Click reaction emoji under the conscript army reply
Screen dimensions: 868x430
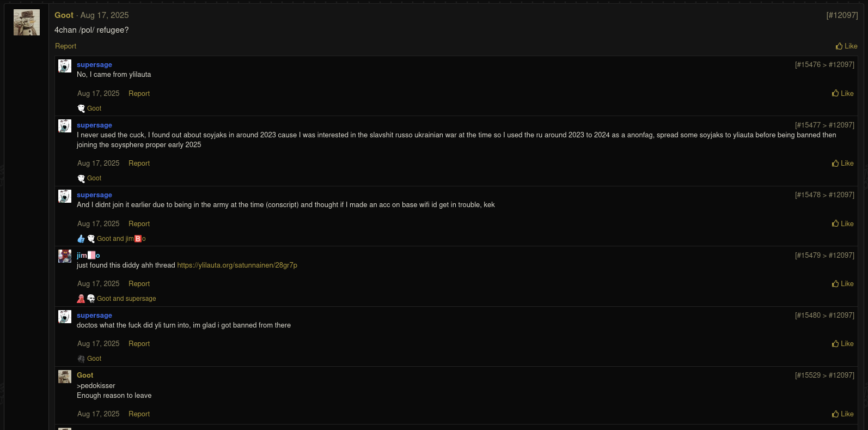tap(91, 239)
